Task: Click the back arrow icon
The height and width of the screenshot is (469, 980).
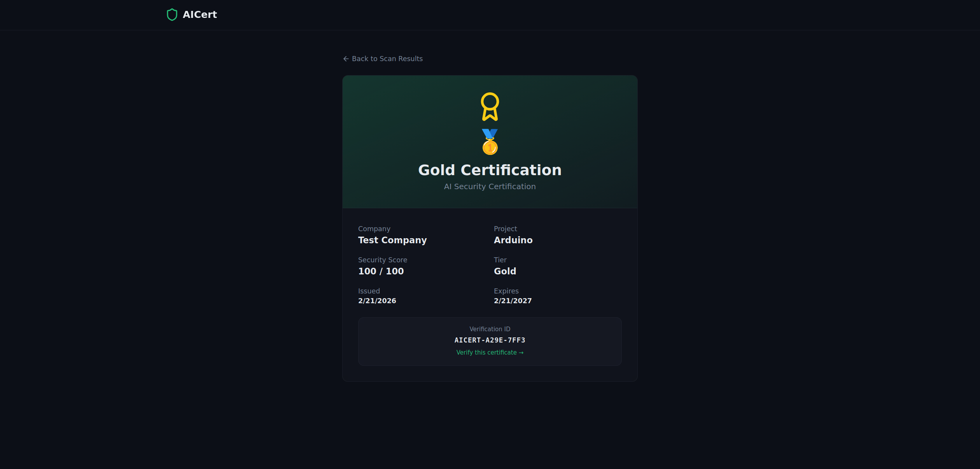Action: pos(346,59)
